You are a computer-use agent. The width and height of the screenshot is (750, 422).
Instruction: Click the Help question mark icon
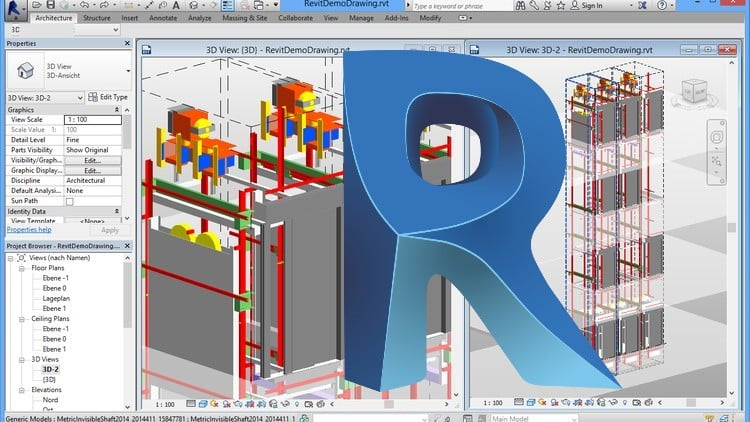(662, 5)
